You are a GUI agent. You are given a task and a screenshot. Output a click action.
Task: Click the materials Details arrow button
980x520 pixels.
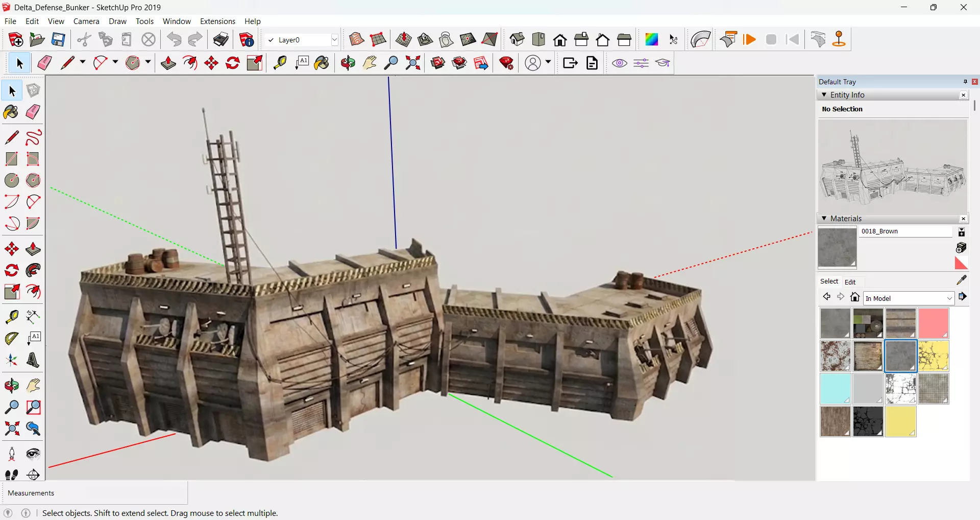(x=963, y=297)
